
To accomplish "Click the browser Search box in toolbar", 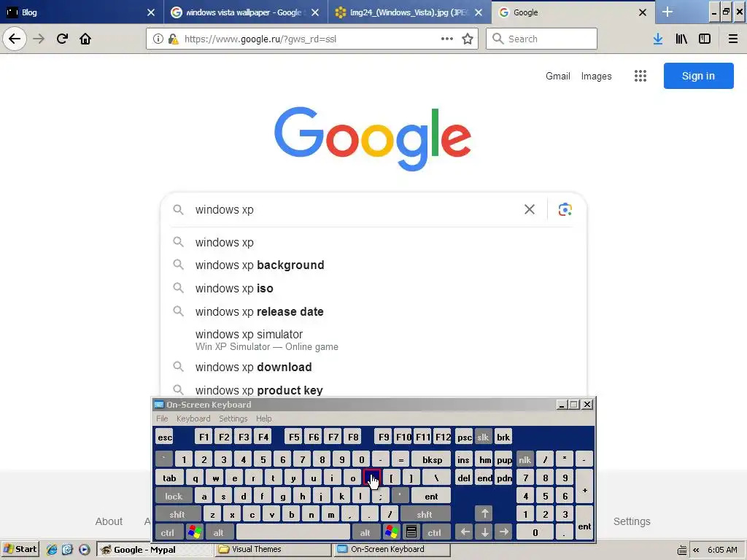I will click(x=541, y=39).
